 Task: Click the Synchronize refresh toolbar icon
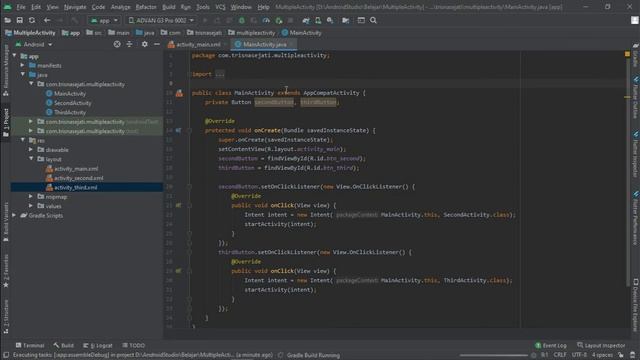click(32, 20)
